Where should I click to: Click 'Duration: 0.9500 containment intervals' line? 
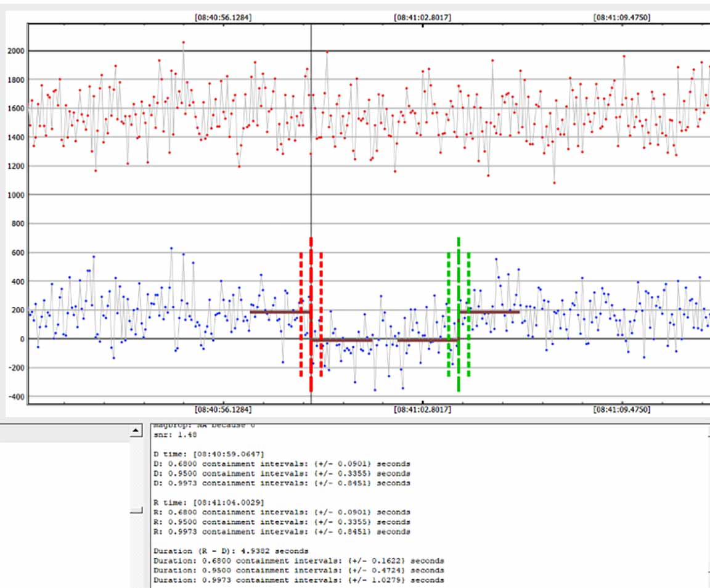click(299, 570)
